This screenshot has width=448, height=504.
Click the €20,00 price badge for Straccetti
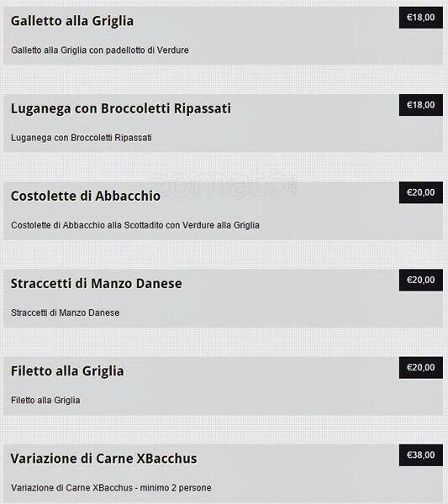point(420,280)
